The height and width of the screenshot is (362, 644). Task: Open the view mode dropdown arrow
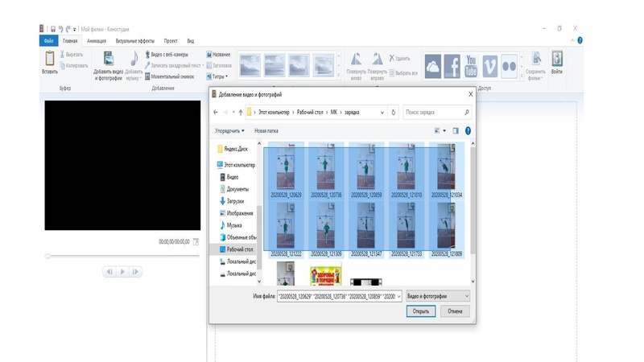tap(444, 130)
